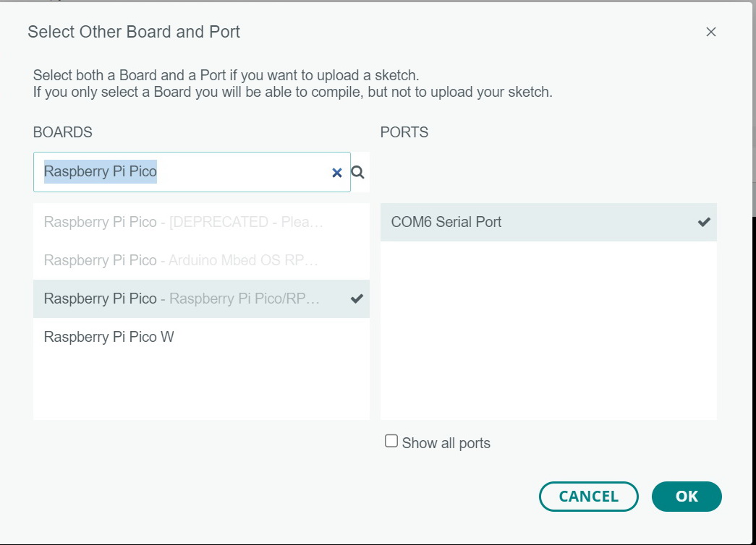The width and height of the screenshot is (756, 545).
Task: Select Raspberry Pi Pico - Raspberry Pi Pico/RP board
Action: [x=202, y=299]
